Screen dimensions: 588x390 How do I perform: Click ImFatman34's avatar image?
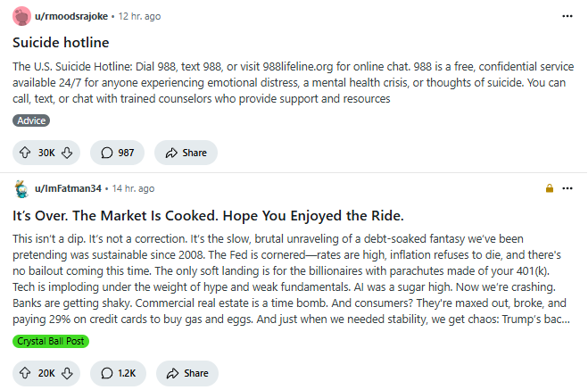[x=21, y=188]
